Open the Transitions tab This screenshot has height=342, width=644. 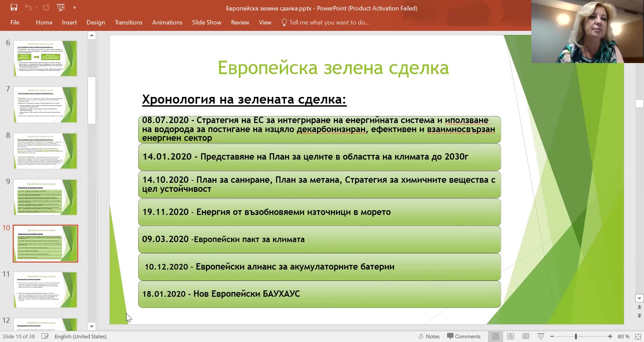(128, 22)
